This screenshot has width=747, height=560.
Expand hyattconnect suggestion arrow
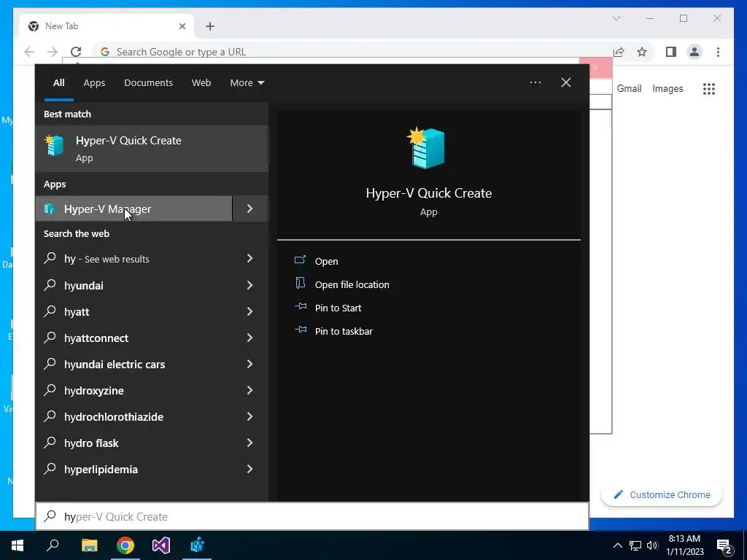coord(249,338)
